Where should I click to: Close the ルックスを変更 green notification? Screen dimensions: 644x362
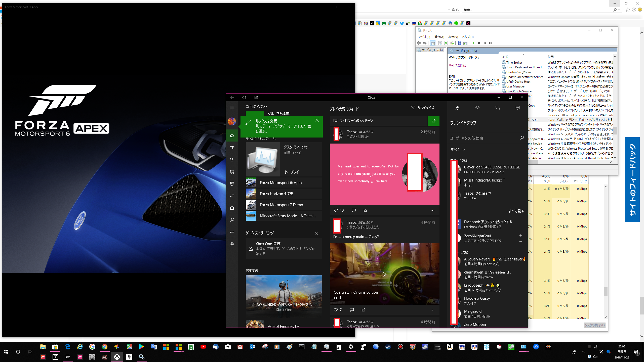coord(317,120)
